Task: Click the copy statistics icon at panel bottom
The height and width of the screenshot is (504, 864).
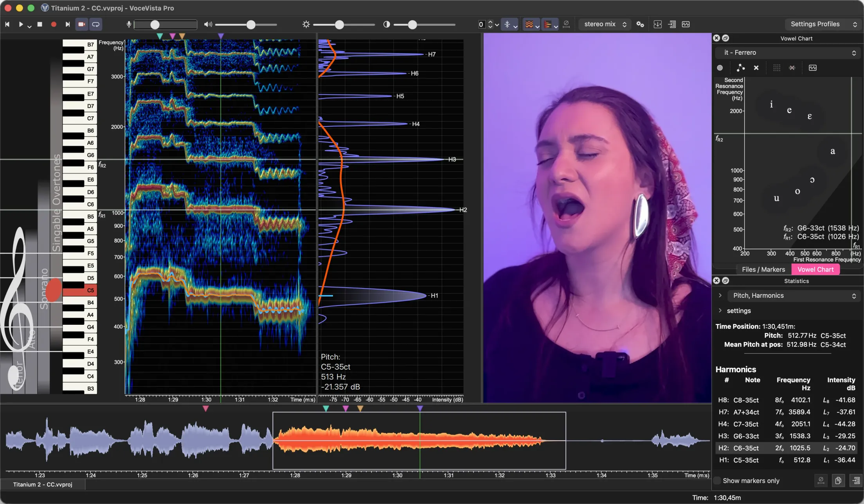Action: pyautogui.click(x=838, y=481)
